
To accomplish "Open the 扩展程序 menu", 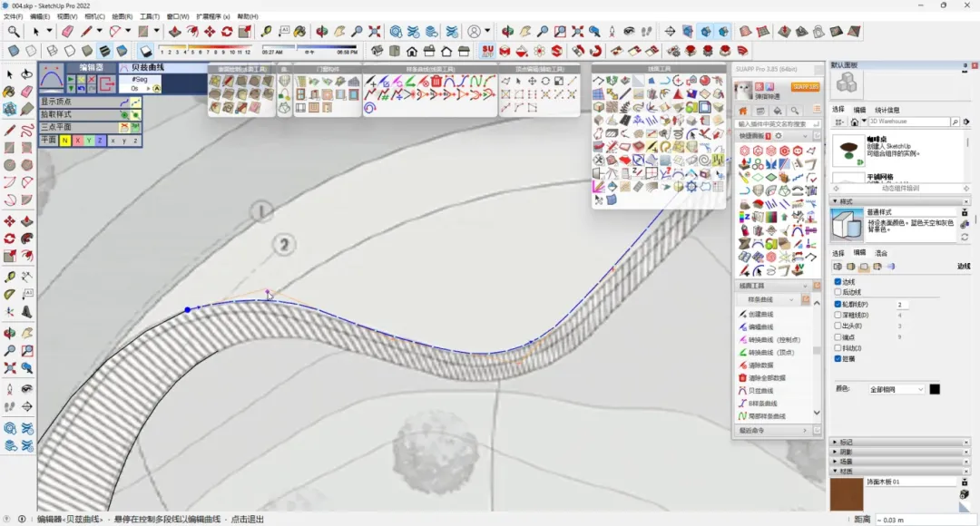I will point(213,16).
